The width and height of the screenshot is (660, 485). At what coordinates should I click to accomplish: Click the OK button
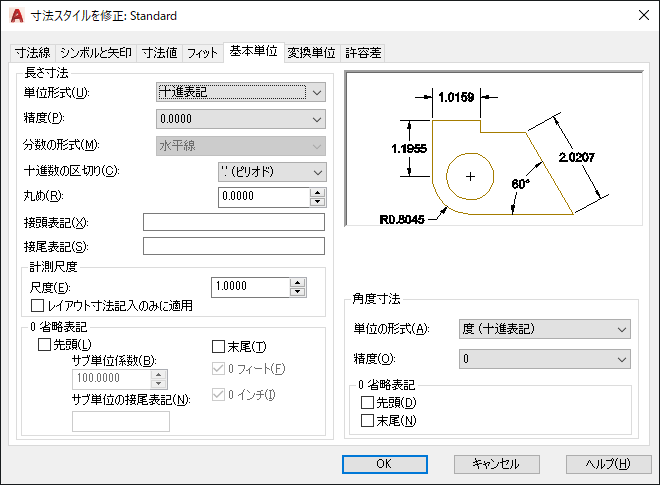coord(385,464)
